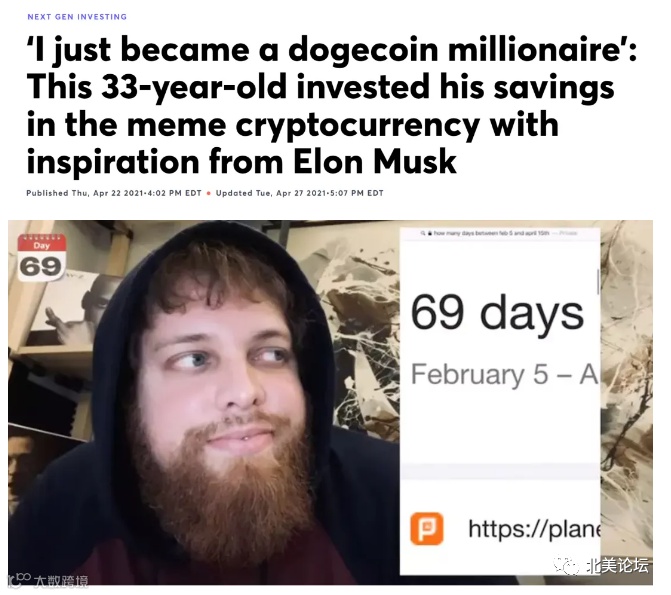Click the 大数跨境 watermark text
The height and width of the screenshot is (595, 671).
click(x=61, y=581)
